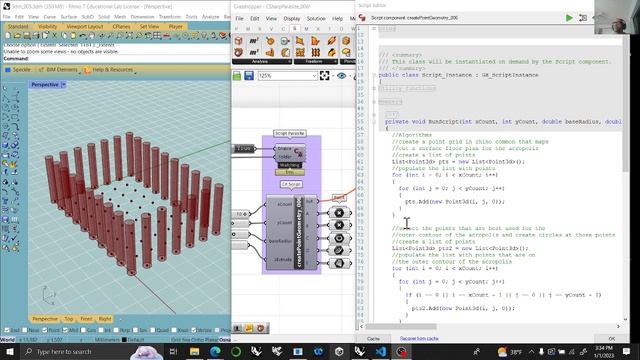Click the Help & Resources icon
The height and width of the screenshot is (360, 640).
click(87, 70)
